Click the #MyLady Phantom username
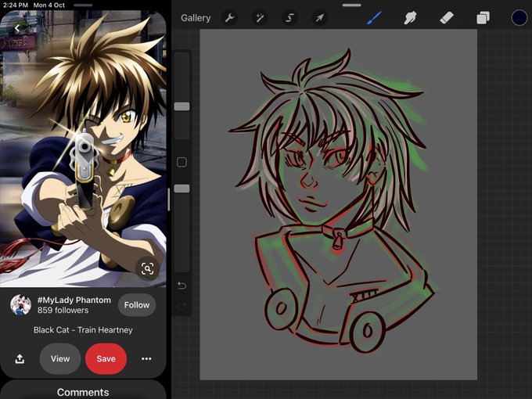This screenshot has height=399, width=532. click(74, 300)
